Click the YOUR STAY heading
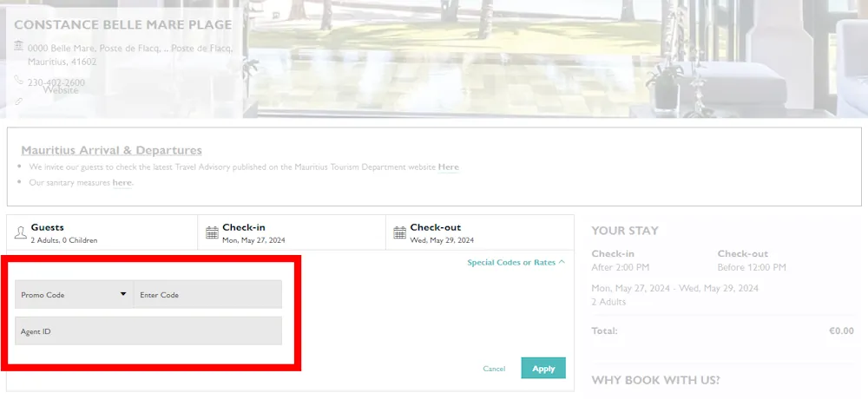The image size is (868, 399). point(625,231)
